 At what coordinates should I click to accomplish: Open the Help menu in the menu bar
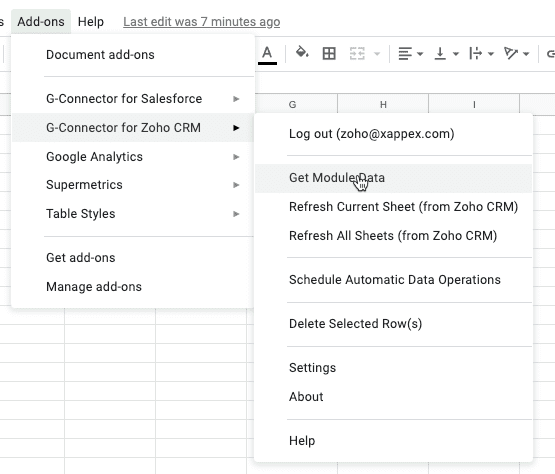click(91, 22)
